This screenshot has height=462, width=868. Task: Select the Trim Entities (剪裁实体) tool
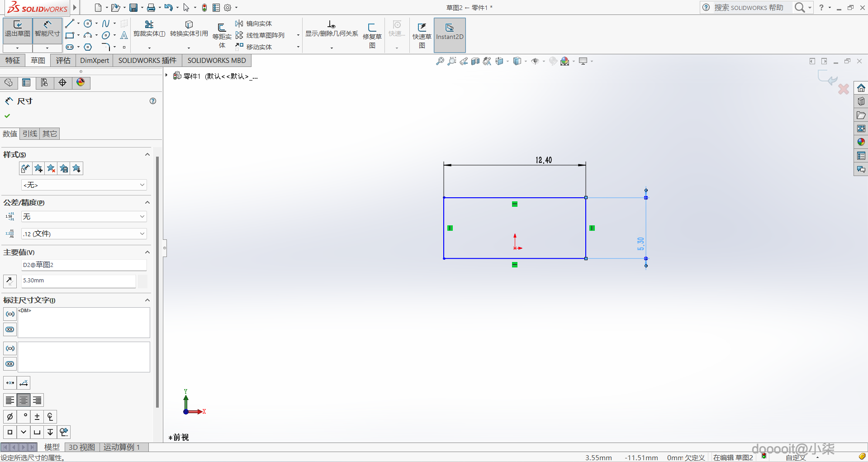tap(149, 29)
